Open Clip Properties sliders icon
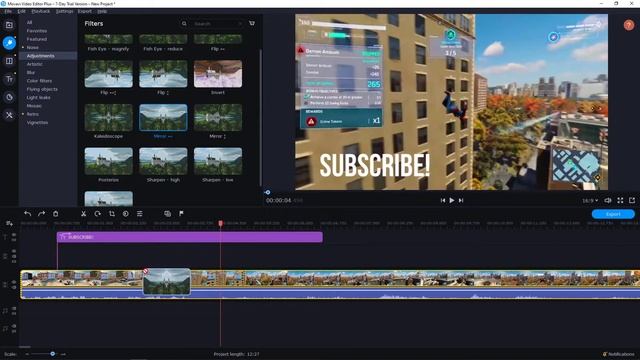Image resolution: width=640 pixels, height=360 pixels. [x=140, y=213]
